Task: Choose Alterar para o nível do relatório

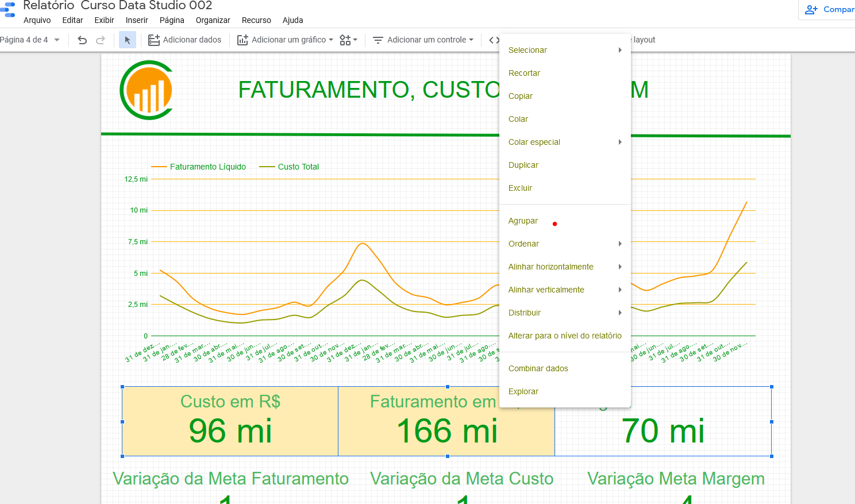Action: [x=565, y=336]
